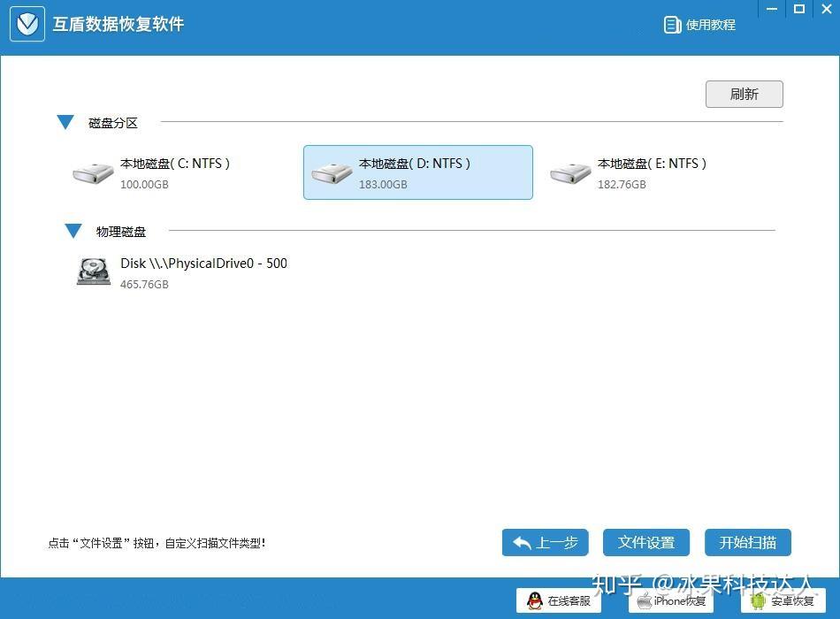Open the iPhone恢复 recovery button
This screenshot has width=840, height=619.
coord(671,600)
